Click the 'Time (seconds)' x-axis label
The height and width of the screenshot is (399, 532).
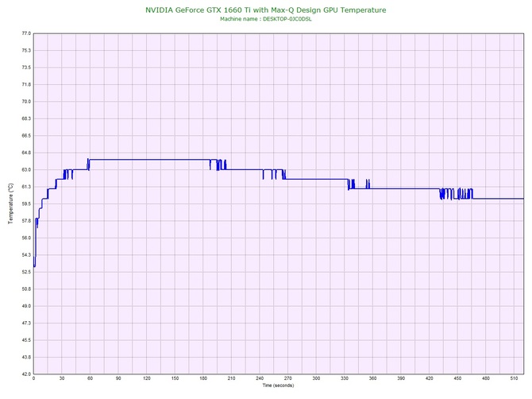pos(278,385)
